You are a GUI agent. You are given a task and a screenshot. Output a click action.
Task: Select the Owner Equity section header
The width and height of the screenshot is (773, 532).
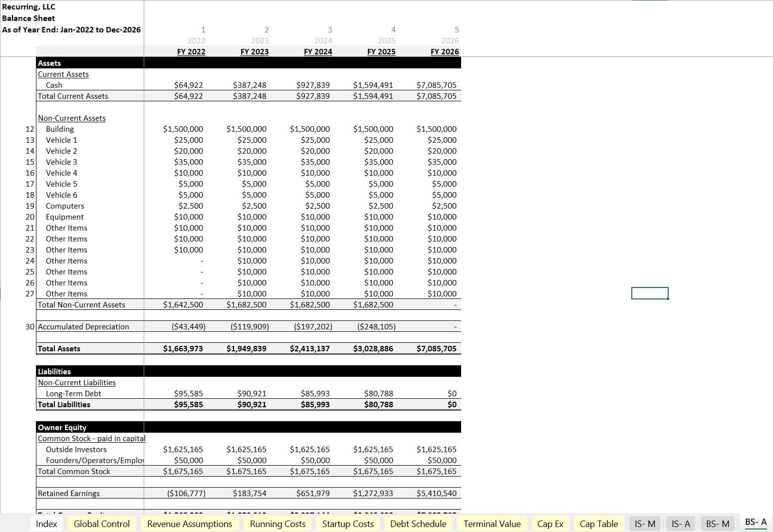point(62,427)
